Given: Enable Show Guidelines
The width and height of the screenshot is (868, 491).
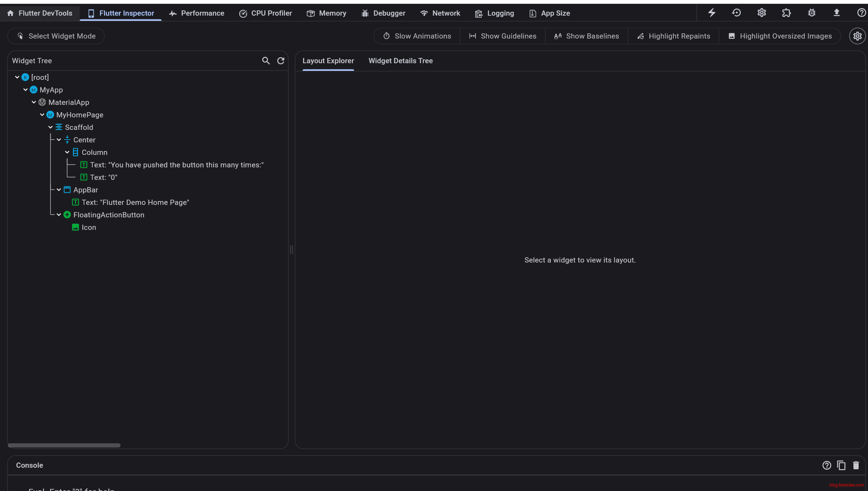Looking at the screenshot, I should [503, 36].
